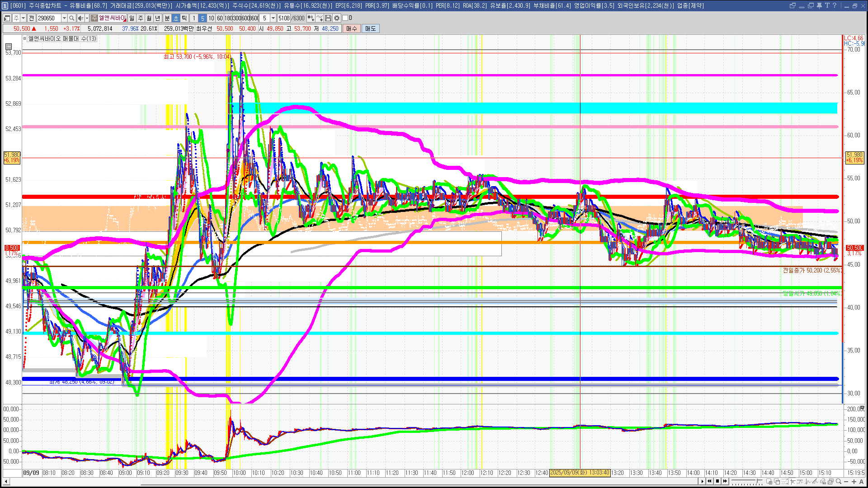The image size is (868, 488).
Task: Click the speaker sound icon
Action: [x=80, y=18]
